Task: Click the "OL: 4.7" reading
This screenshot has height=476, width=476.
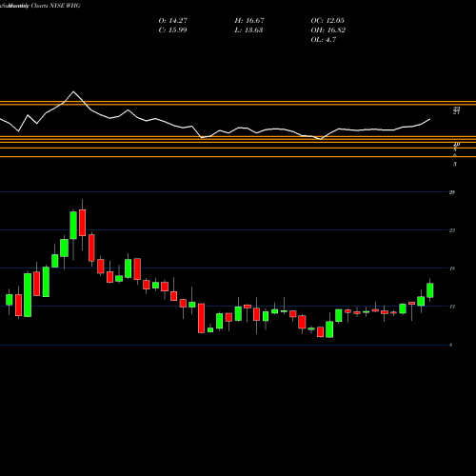Action: tap(324, 40)
